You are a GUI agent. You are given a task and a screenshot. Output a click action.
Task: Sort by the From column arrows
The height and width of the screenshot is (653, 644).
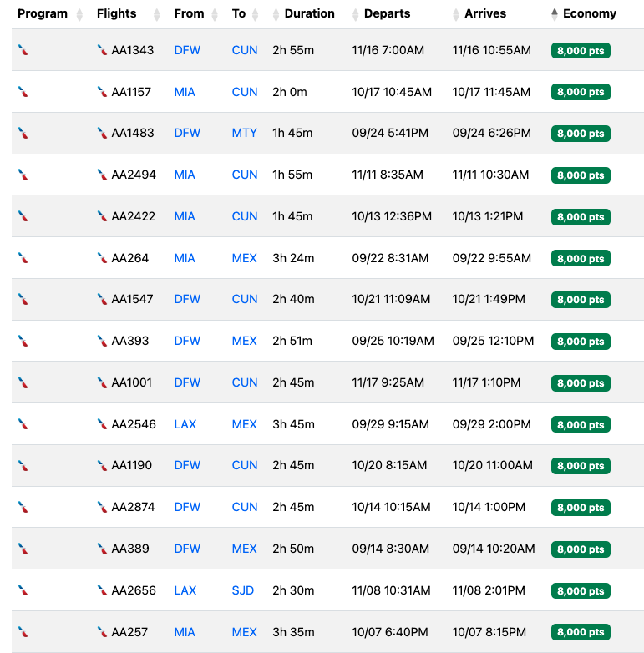tap(215, 14)
